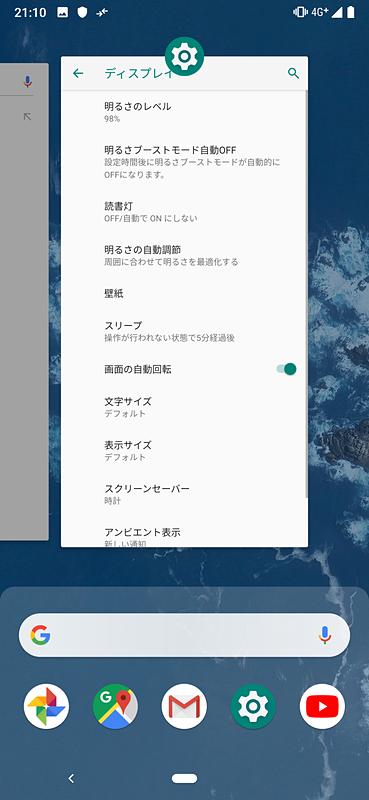Open 文字サイズ setting
Image resolution: width=369 pixels, height=800 pixels.
[184, 407]
